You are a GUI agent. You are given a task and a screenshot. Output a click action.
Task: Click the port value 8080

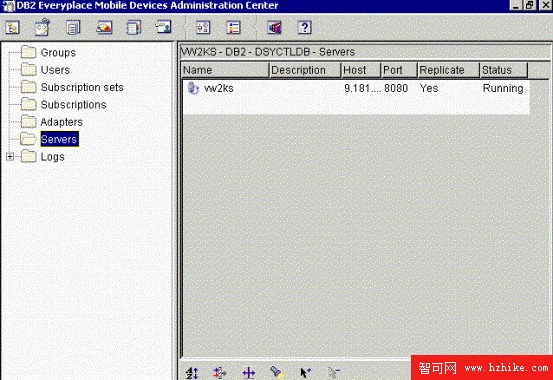coord(396,88)
